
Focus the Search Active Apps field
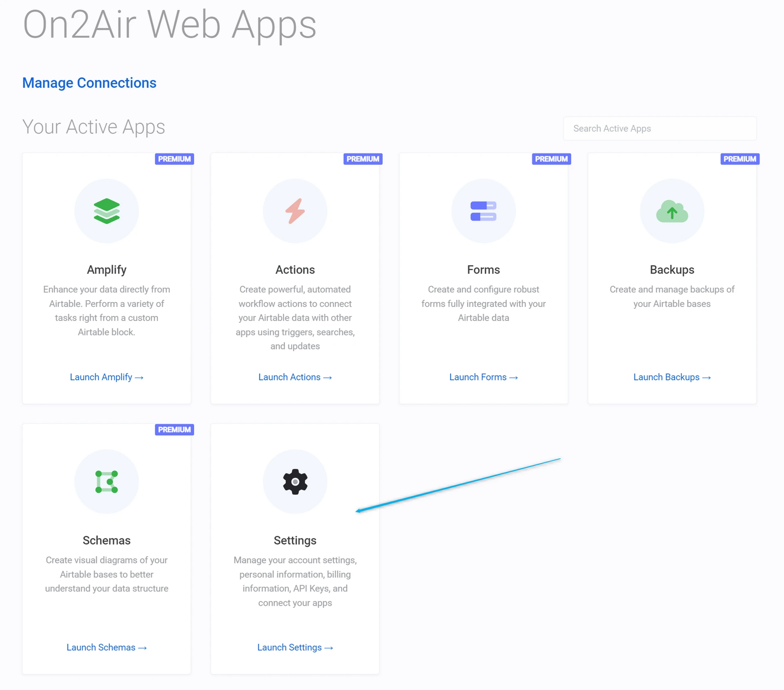point(659,129)
